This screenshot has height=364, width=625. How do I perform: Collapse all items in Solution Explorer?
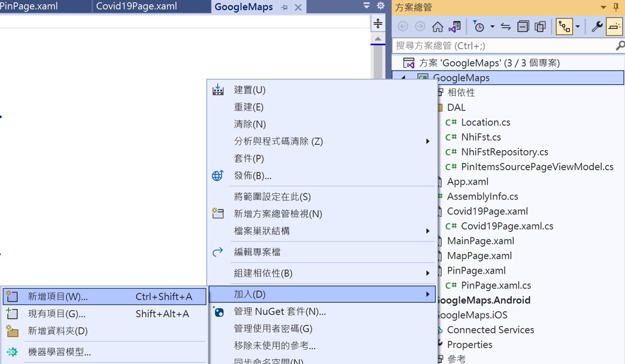point(523,27)
